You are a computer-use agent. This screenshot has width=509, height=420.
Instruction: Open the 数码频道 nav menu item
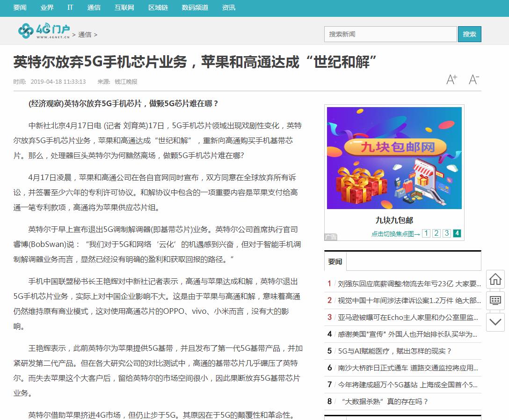(195, 7)
